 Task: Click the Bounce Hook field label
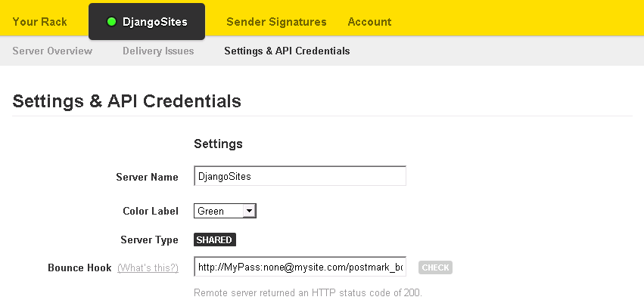point(79,268)
